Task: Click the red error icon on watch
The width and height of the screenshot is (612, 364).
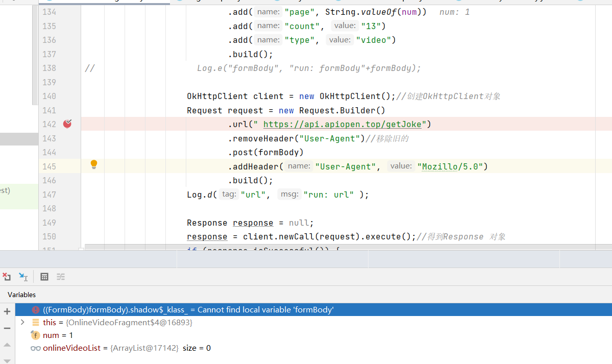Action: [36, 310]
